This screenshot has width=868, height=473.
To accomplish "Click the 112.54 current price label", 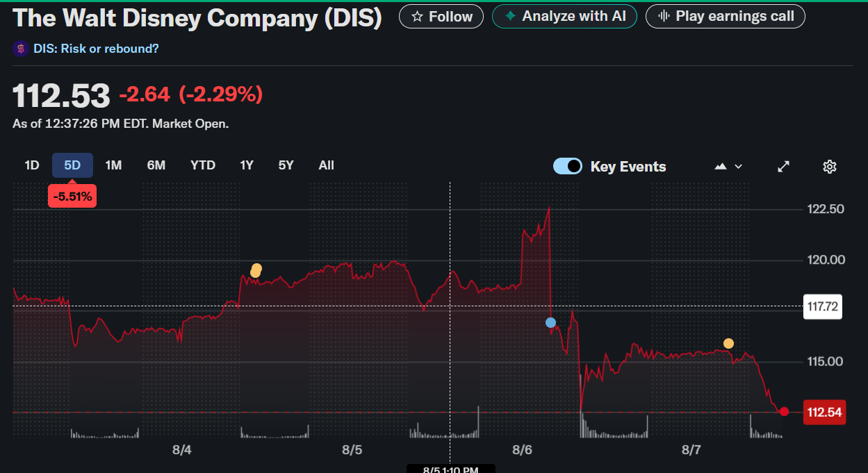I will (824, 413).
